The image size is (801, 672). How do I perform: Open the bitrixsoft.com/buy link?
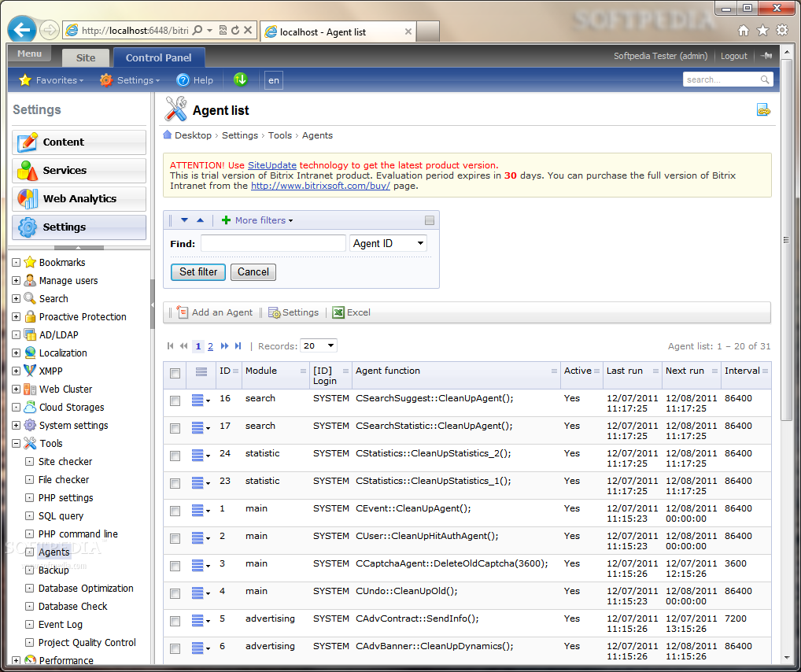(320, 186)
